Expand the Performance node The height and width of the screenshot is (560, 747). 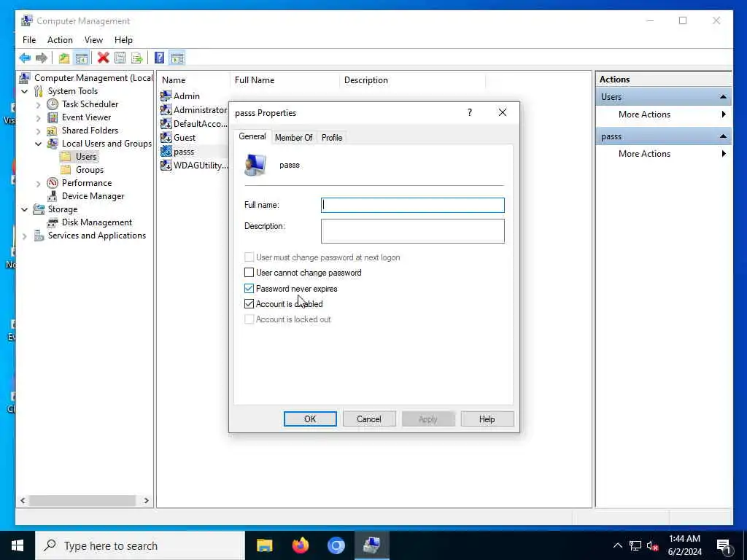[39, 183]
